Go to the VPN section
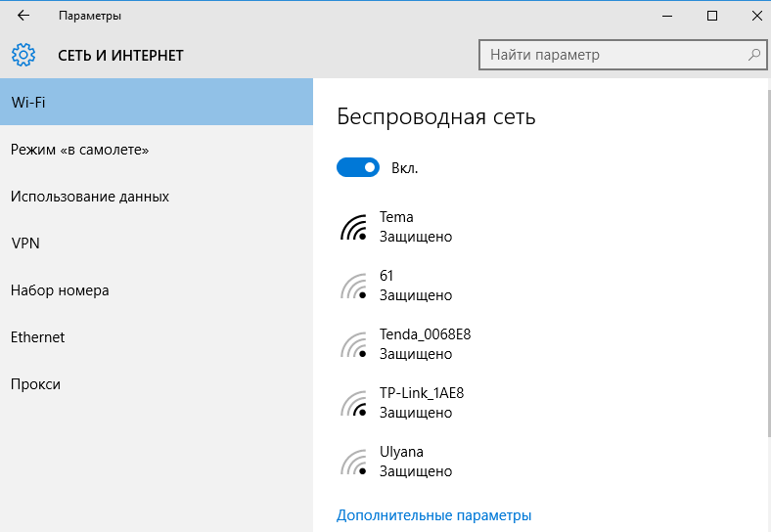The image size is (771, 532). pyautogui.click(x=157, y=243)
